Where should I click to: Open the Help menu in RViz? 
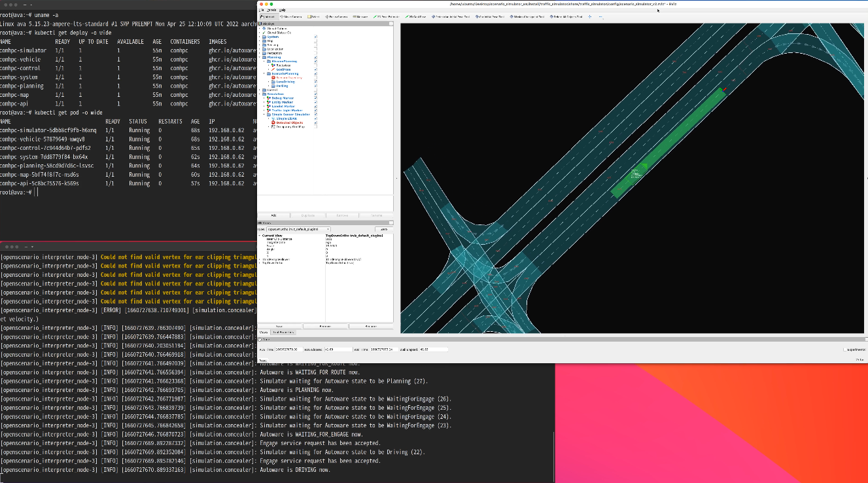coord(283,10)
